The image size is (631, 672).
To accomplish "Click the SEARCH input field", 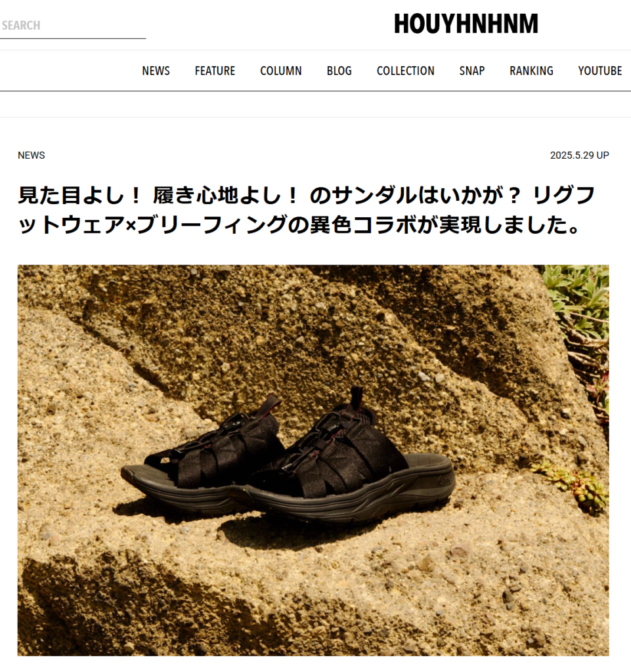I will [x=72, y=26].
